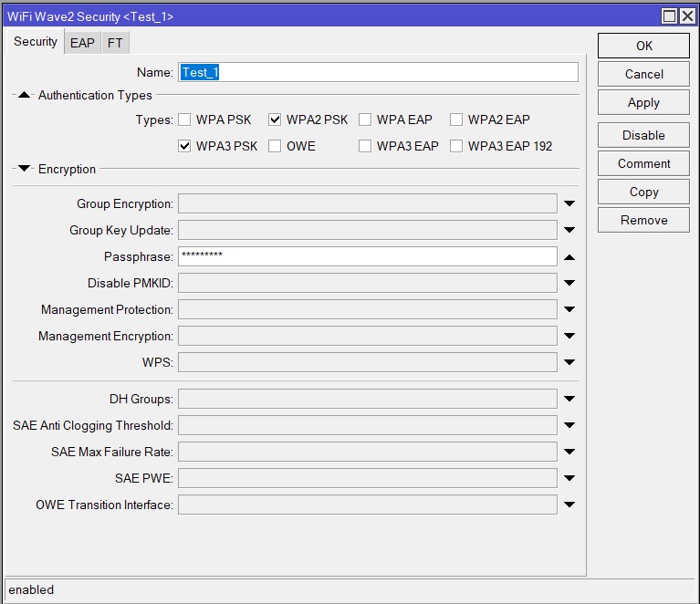Expand the DH Groups arrow
Screen dimensions: 700x604
point(569,399)
